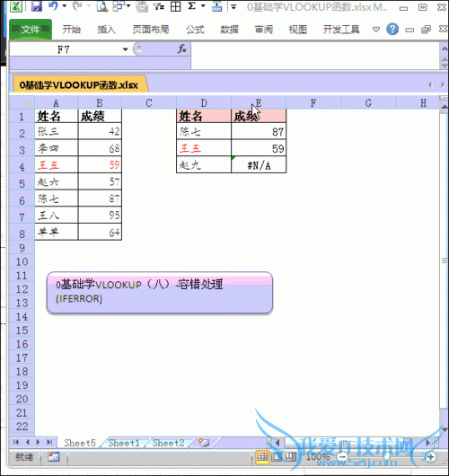Click the AutoSum sigma icon
Viewport: 449px width, 476px height.
tap(192, 6)
